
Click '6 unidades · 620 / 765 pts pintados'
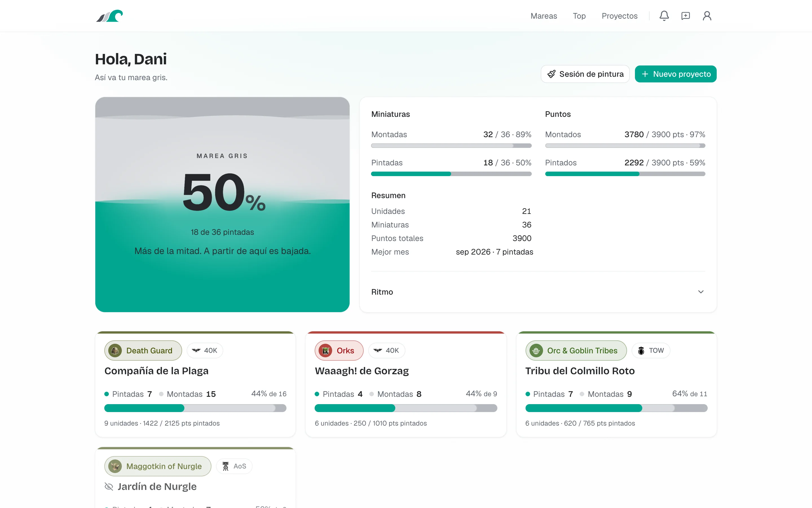click(580, 423)
